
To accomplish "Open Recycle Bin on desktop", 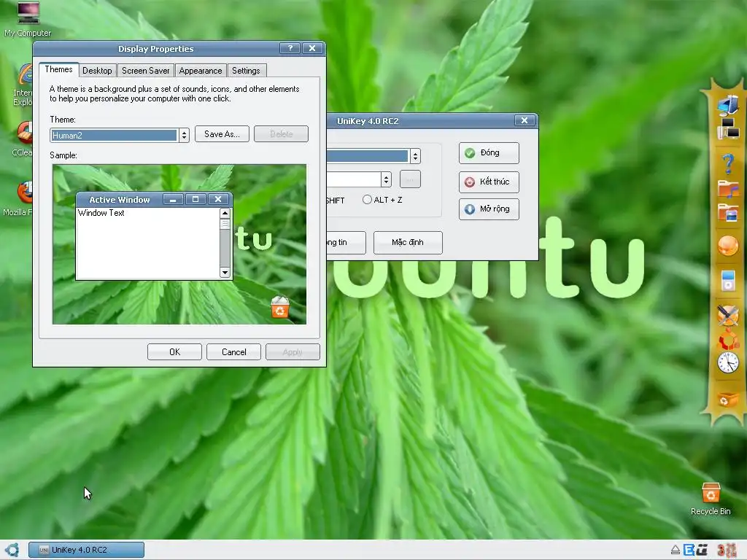I will click(711, 499).
